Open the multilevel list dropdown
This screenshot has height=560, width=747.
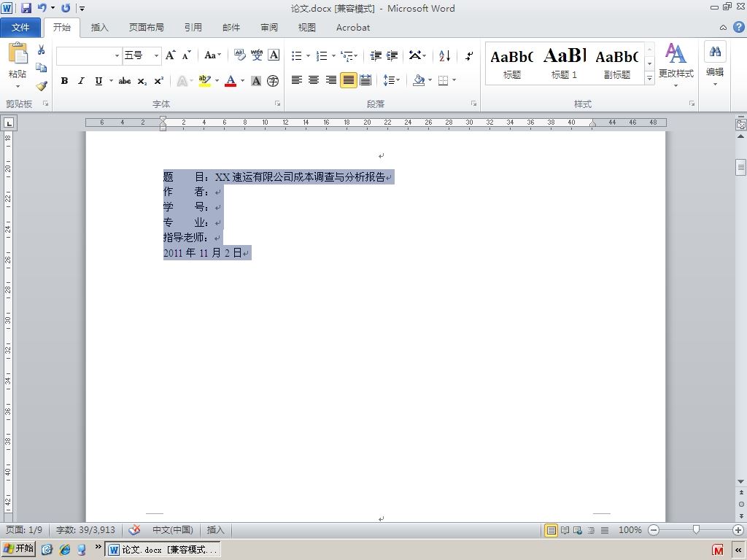click(x=356, y=56)
